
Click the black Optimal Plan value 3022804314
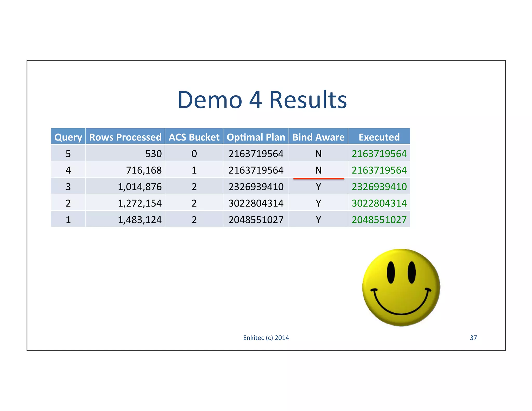coord(256,203)
